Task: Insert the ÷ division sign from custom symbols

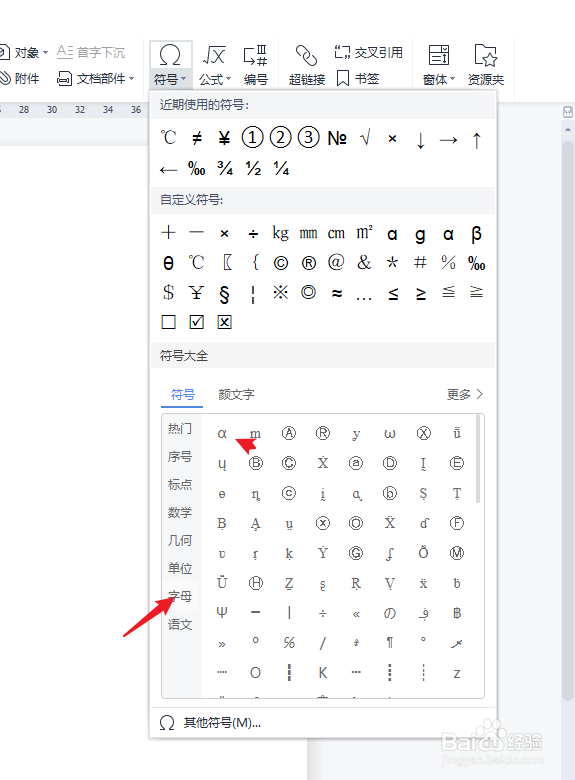Action: pyautogui.click(x=253, y=233)
